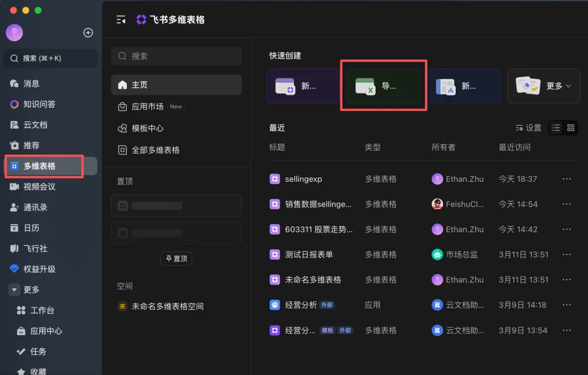Open more options for 经营分... 模板 row

[x=567, y=330]
